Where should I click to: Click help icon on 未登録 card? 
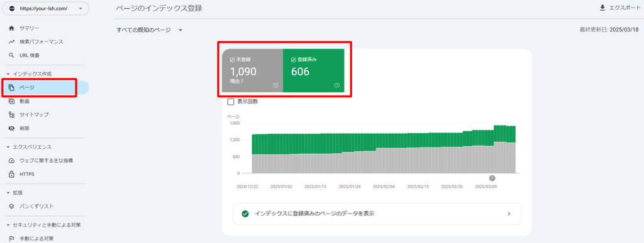coord(275,85)
